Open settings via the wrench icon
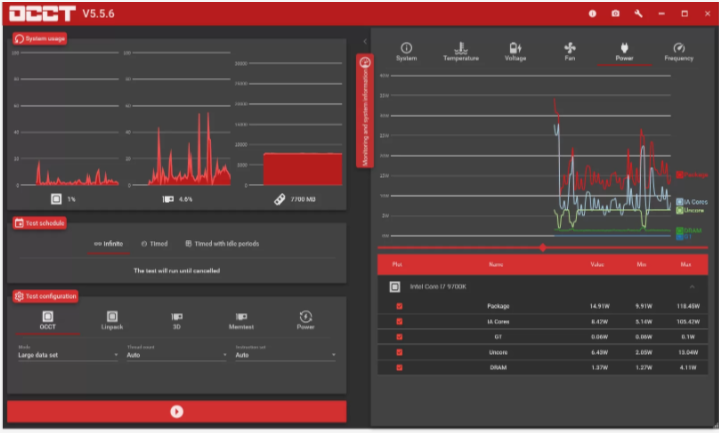This screenshot has height=433, width=719. [638, 14]
